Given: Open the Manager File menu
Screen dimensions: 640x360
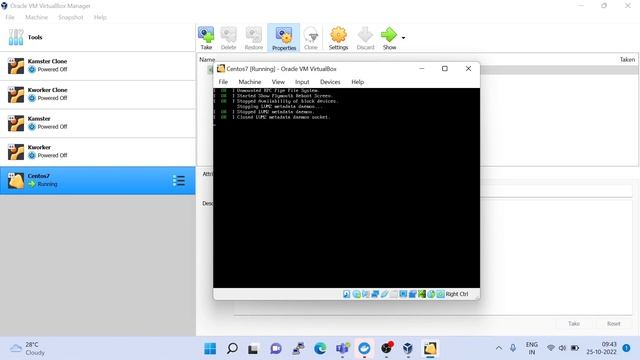Looking at the screenshot, I should 10,17.
